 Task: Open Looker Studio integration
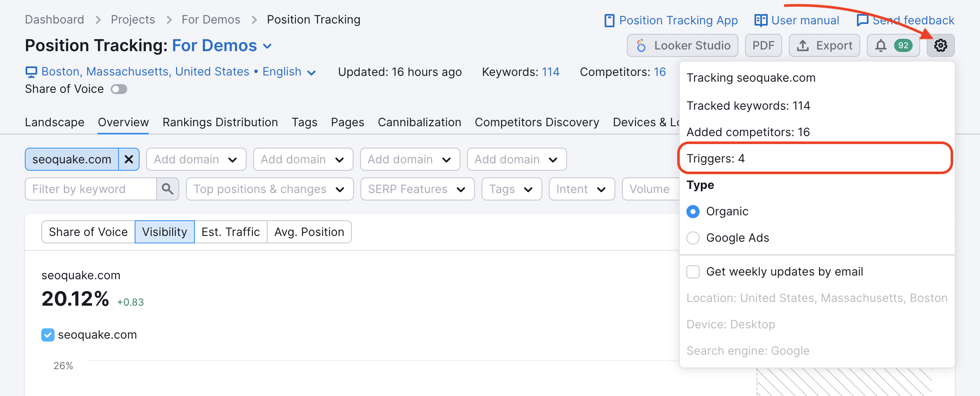(x=682, y=45)
